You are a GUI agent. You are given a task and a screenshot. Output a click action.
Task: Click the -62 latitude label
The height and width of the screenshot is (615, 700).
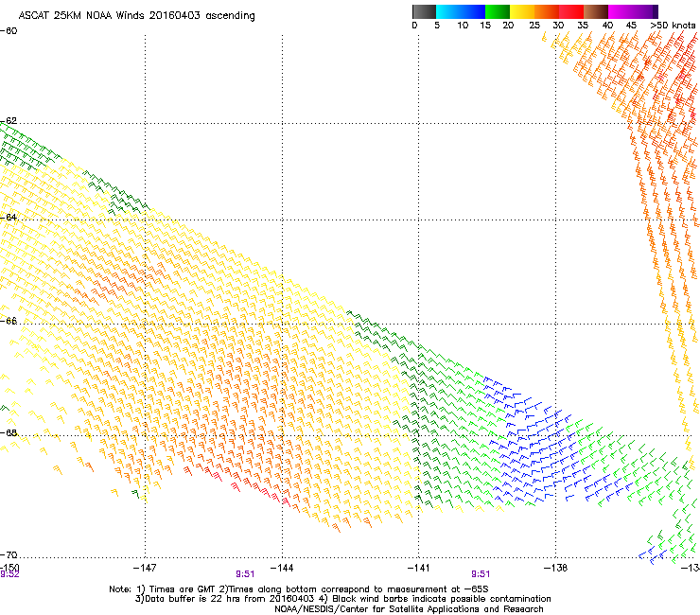[x=9, y=121]
